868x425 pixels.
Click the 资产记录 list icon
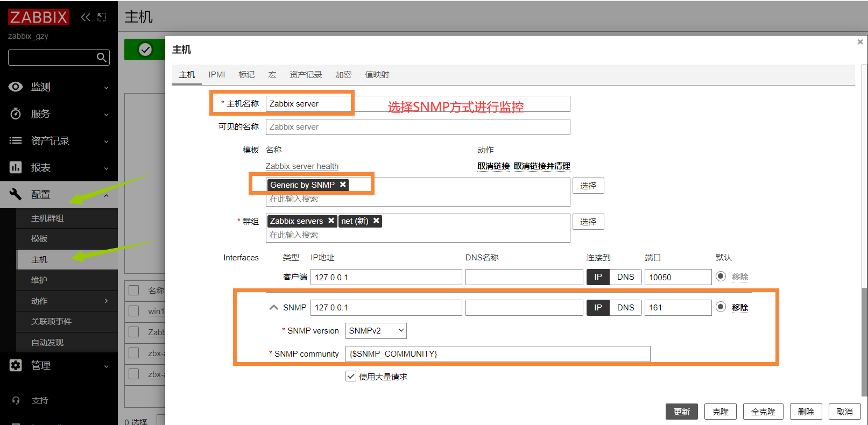(x=16, y=140)
